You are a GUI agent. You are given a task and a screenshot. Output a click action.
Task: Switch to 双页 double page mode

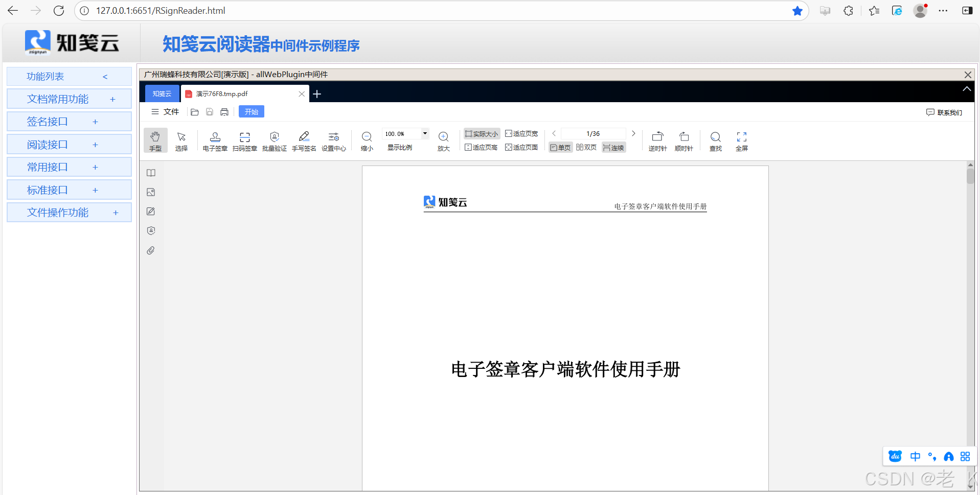(x=586, y=147)
